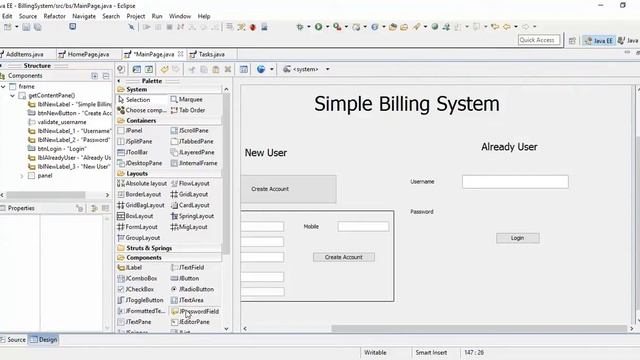Image resolution: width=640 pixels, height=360 pixels.
Task: Open the Window menu
Action: click(180, 16)
